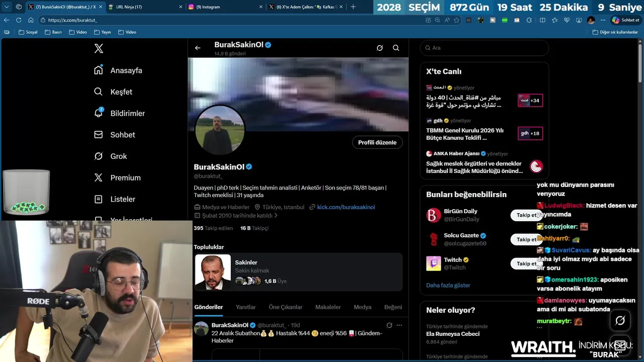The height and width of the screenshot is (362, 644).
Task: Open 16 B Takipçi followers list
Action: [255, 228]
